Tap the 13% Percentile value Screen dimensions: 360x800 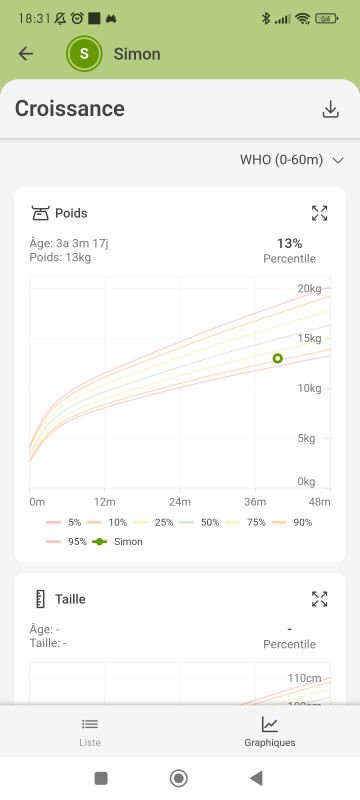point(289,251)
